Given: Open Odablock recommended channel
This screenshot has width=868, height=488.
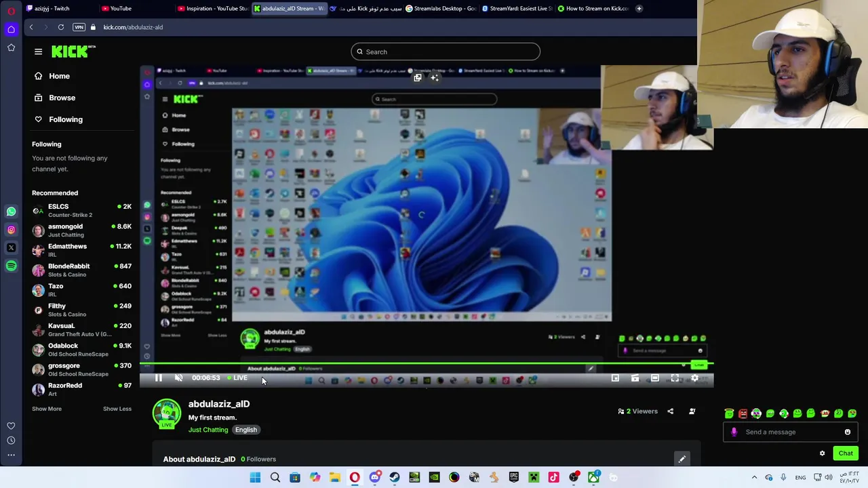Looking at the screenshot, I should pos(81,350).
